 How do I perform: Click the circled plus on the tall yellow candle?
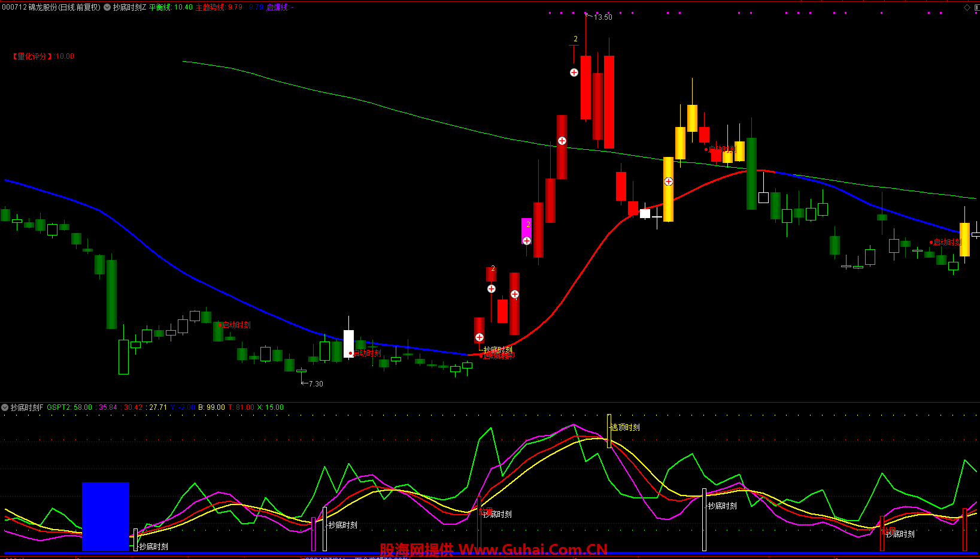click(x=669, y=182)
